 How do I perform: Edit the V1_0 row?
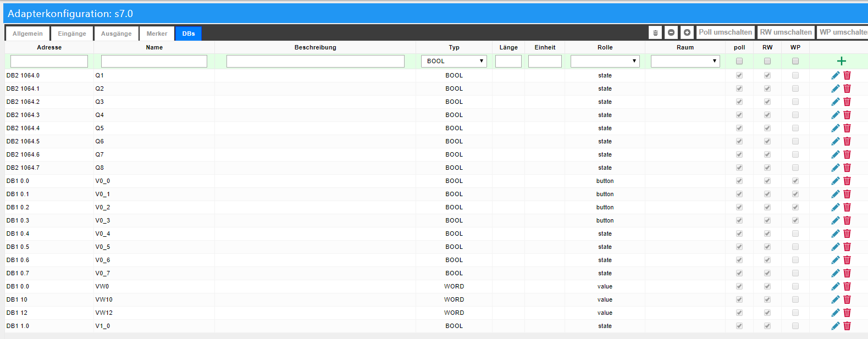836,326
